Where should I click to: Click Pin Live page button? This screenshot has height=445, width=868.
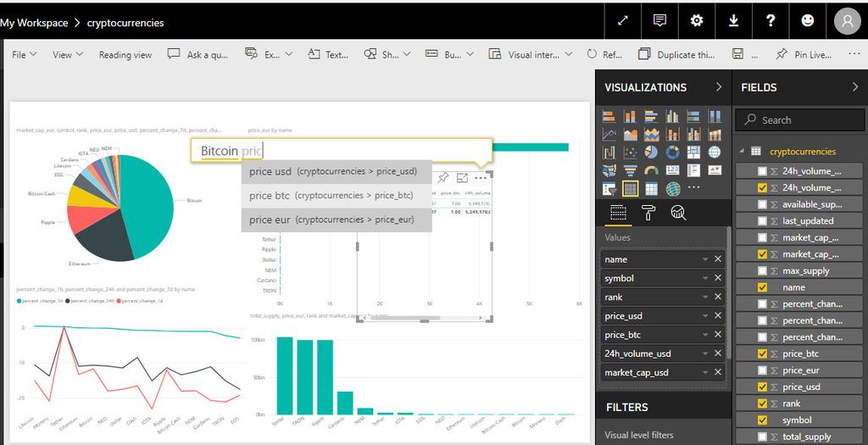pos(804,54)
